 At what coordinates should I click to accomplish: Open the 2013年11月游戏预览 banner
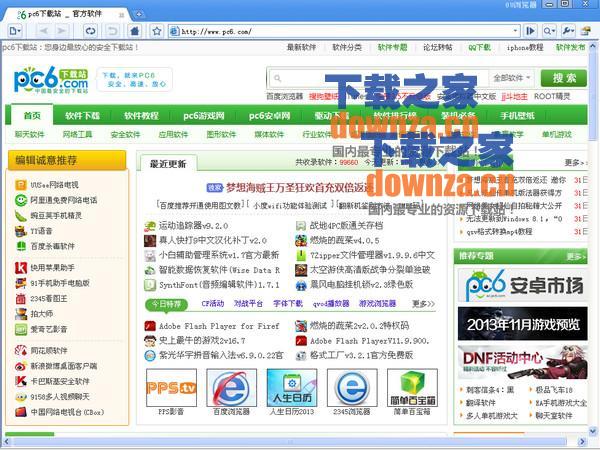pos(523,324)
